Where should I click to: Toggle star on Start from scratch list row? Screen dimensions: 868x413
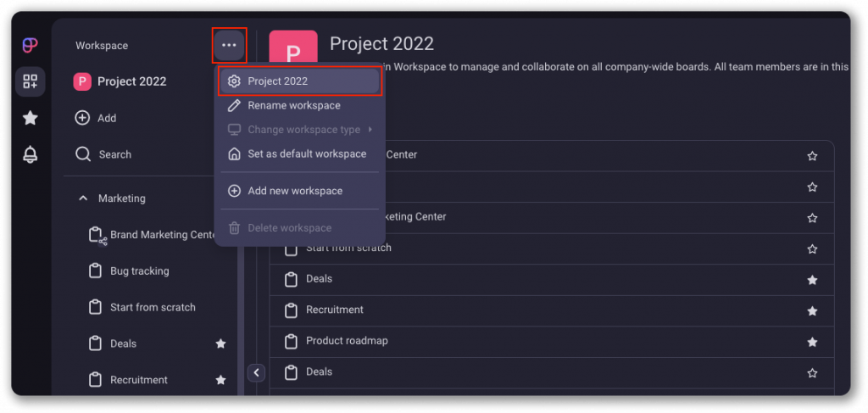pos(812,249)
